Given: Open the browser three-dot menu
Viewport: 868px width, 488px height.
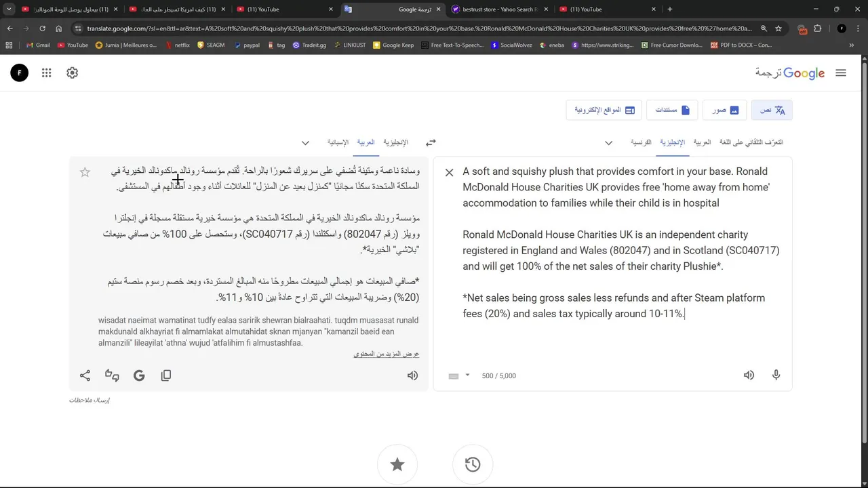Looking at the screenshot, I should pyautogui.click(x=859, y=28).
